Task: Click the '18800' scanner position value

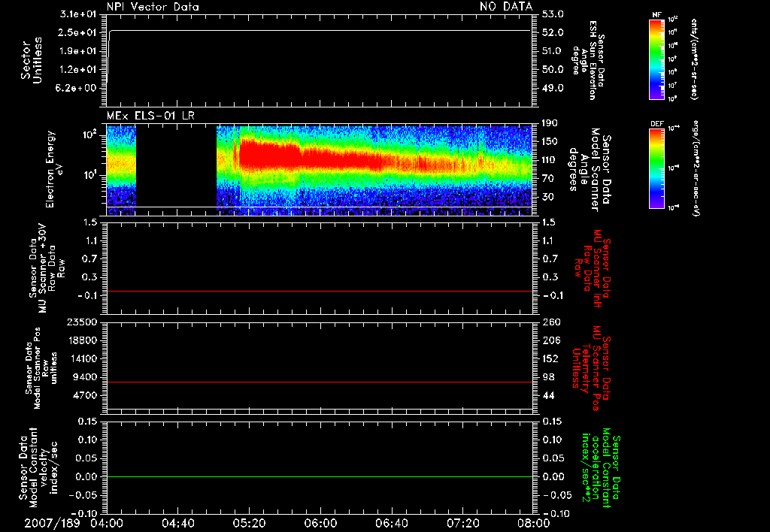Action: coord(81,340)
